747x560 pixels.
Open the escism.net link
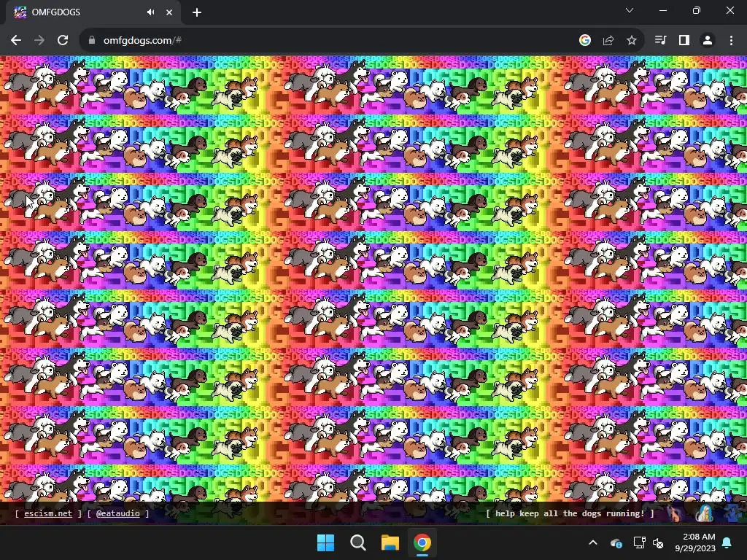pos(48,513)
